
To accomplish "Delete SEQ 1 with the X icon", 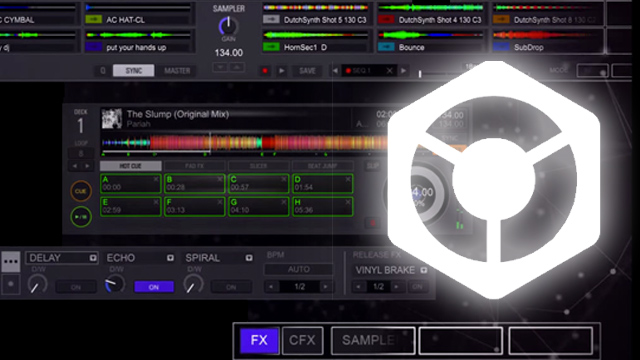I will click(x=389, y=71).
